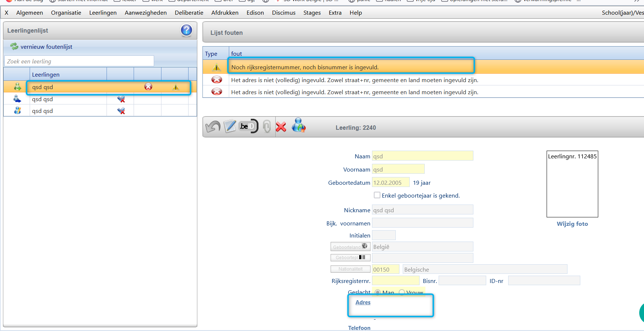This screenshot has width=644, height=331.
Task: Click the .beID card reader icon
Action: [x=249, y=126]
